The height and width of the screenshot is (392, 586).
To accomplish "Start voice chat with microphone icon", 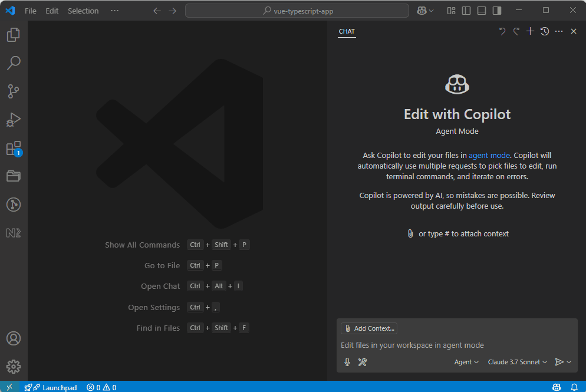I will click(x=347, y=362).
